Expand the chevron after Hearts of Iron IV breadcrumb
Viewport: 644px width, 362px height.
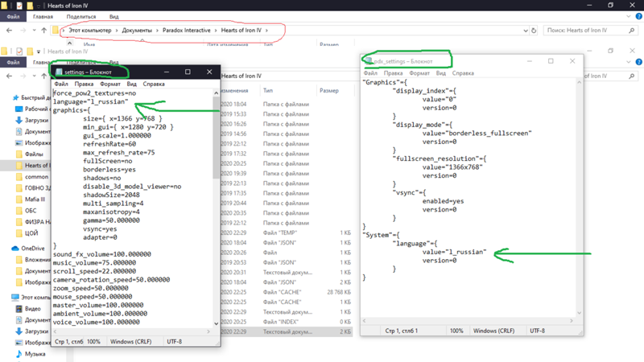tap(266, 31)
